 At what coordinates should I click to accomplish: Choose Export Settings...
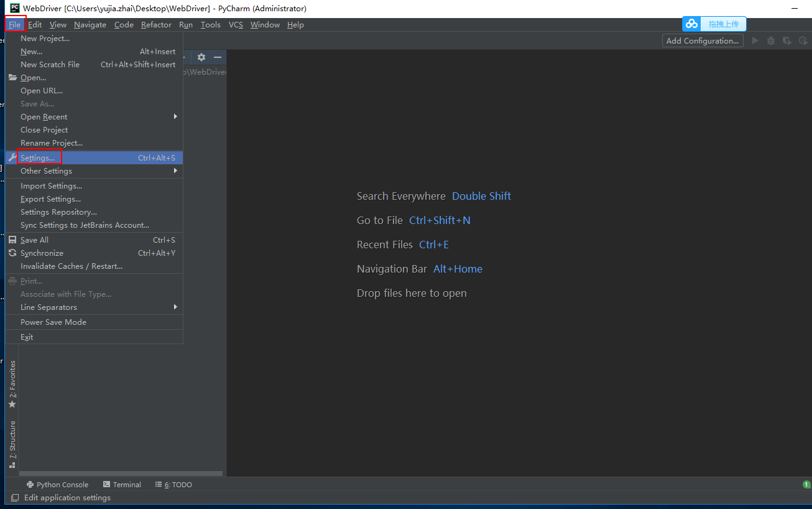coord(94,199)
